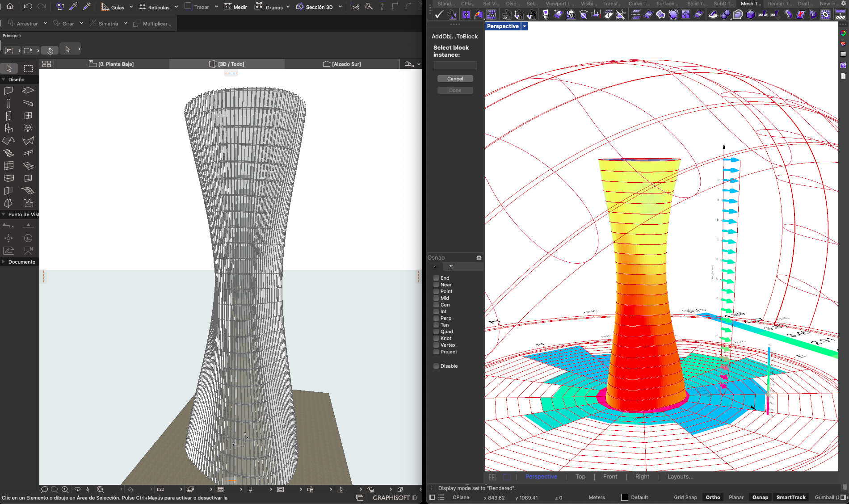Select the Door tool in the left toolbox
The width and height of the screenshot is (849, 504).
8,115
